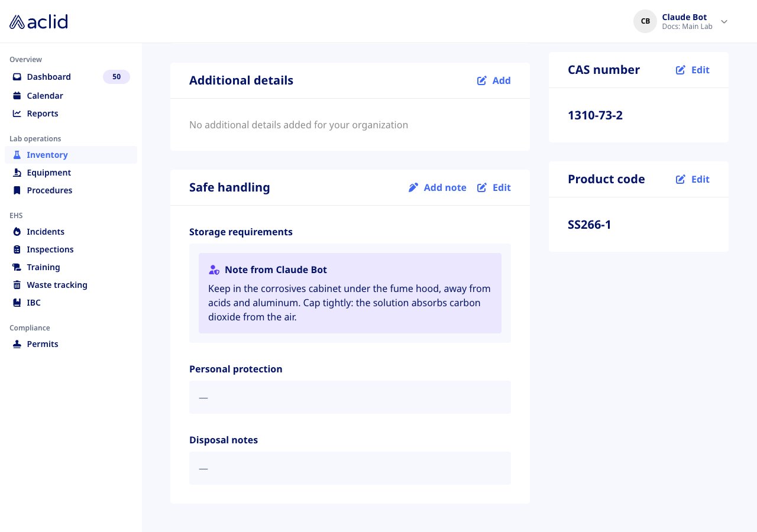The height and width of the screenshot is (532, 757).
Task: Click the Procedures bookmark icon
Action: coord(17,190)
